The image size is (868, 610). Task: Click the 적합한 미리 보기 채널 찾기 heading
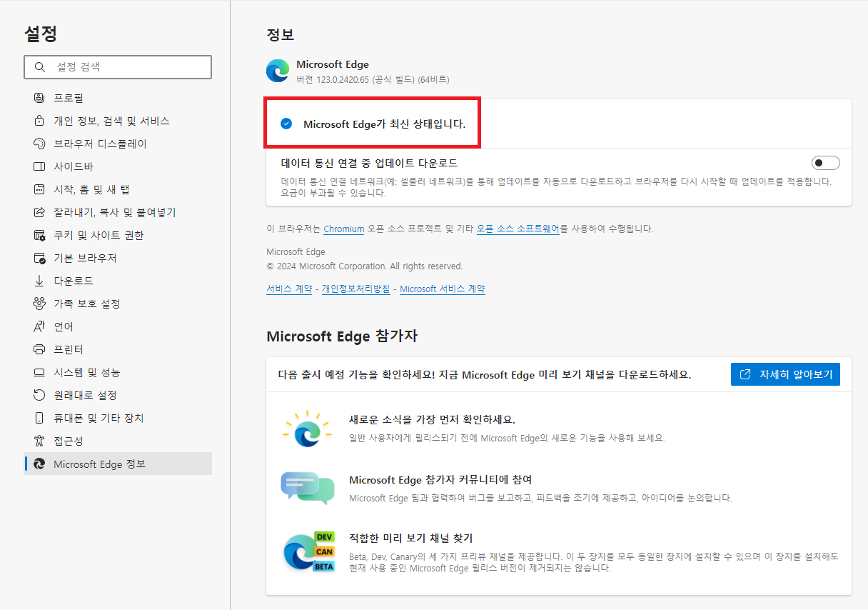point(410,539)
